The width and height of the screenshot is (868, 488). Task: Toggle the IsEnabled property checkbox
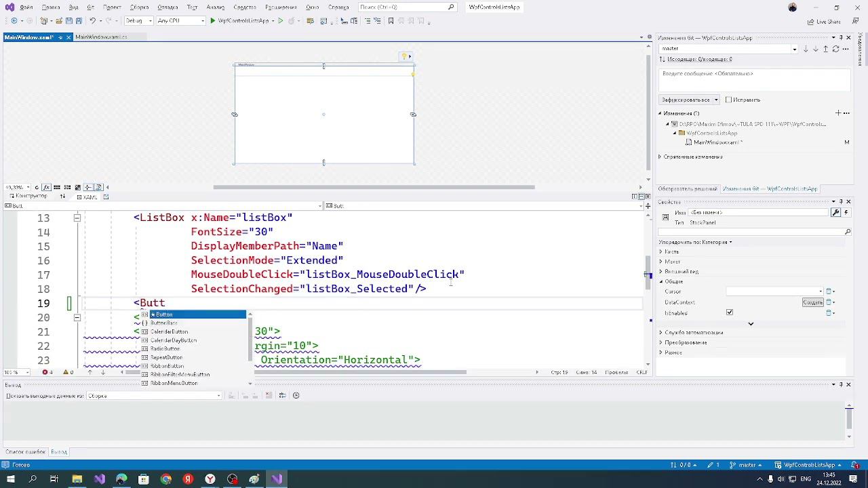730,312
